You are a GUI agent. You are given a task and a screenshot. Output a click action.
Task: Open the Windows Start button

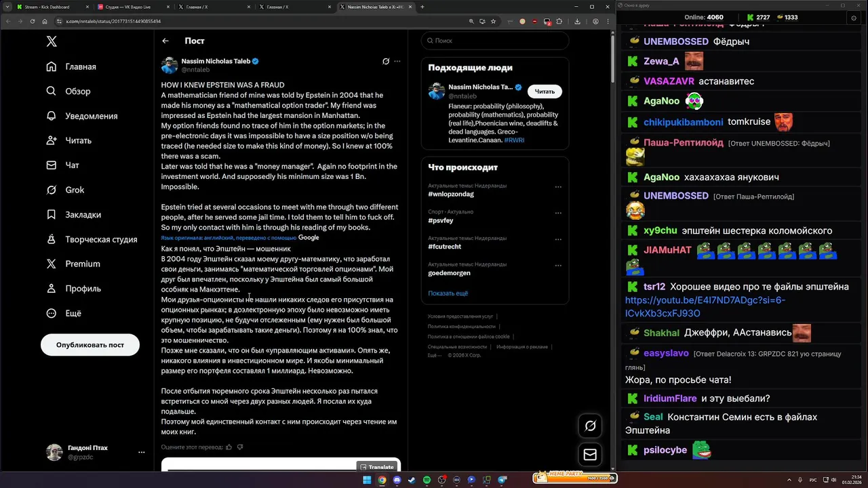367,480
